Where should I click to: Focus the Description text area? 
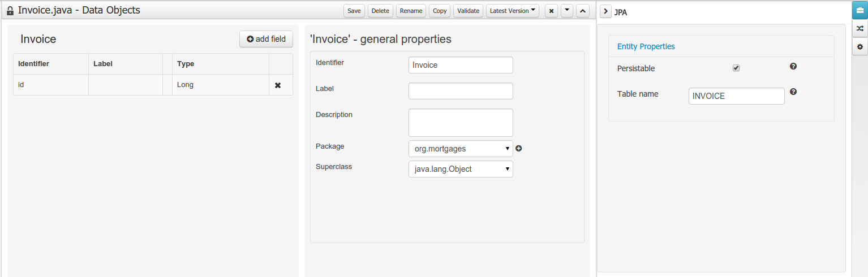pos(461,123)
